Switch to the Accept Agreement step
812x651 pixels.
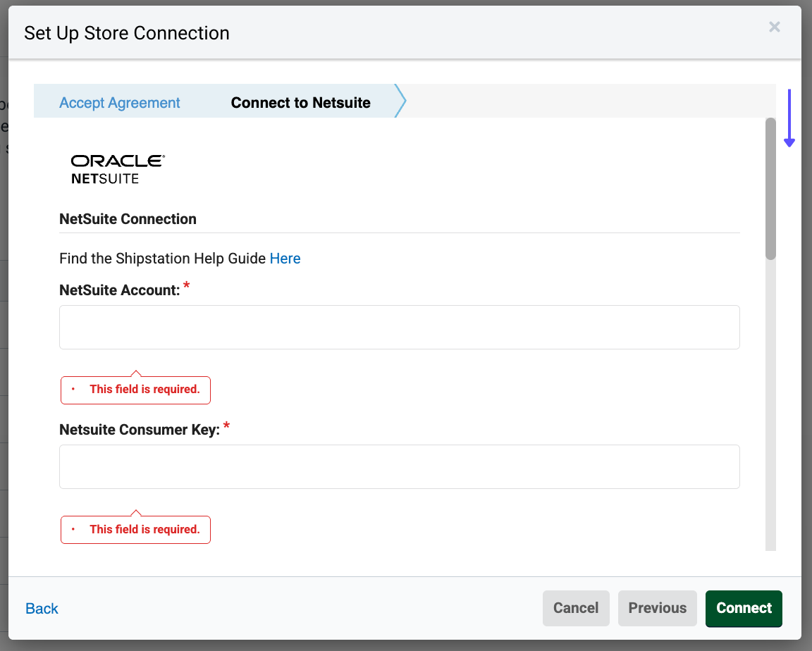[x=119, y=102]
